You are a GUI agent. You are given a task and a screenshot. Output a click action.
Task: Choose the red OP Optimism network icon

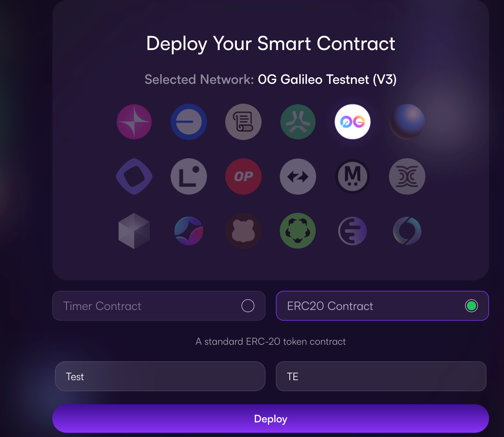tap(243, 176)
